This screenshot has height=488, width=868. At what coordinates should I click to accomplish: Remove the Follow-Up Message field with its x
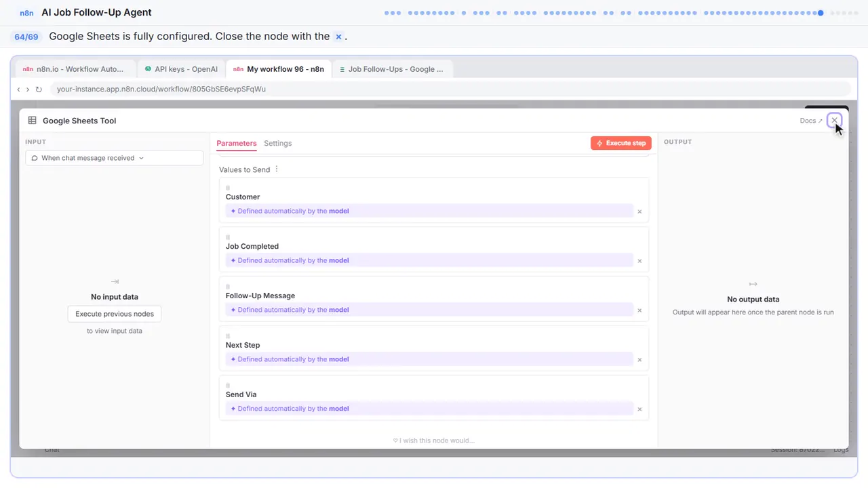pos(639,310)
